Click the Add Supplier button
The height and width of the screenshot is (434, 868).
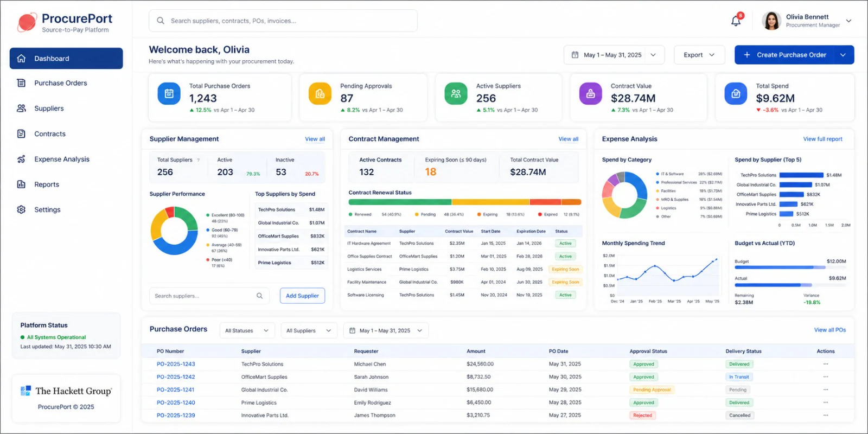(x=302, y=296)
